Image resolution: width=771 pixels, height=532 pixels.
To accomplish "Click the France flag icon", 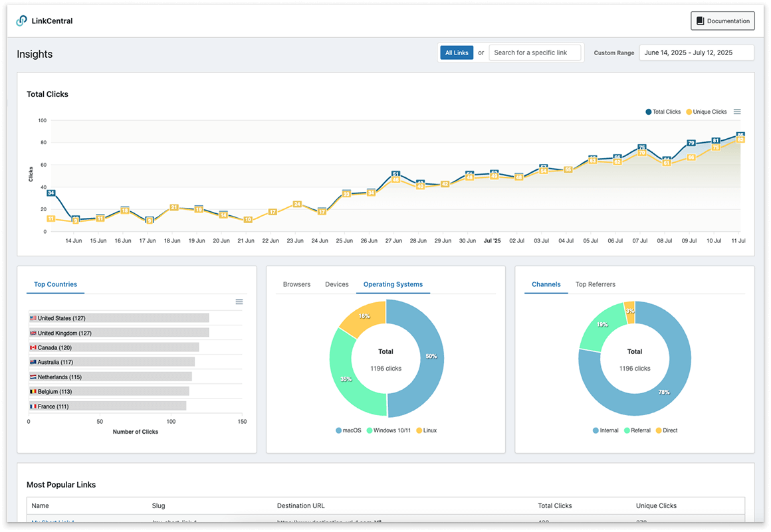I will (x=32, y=406).
